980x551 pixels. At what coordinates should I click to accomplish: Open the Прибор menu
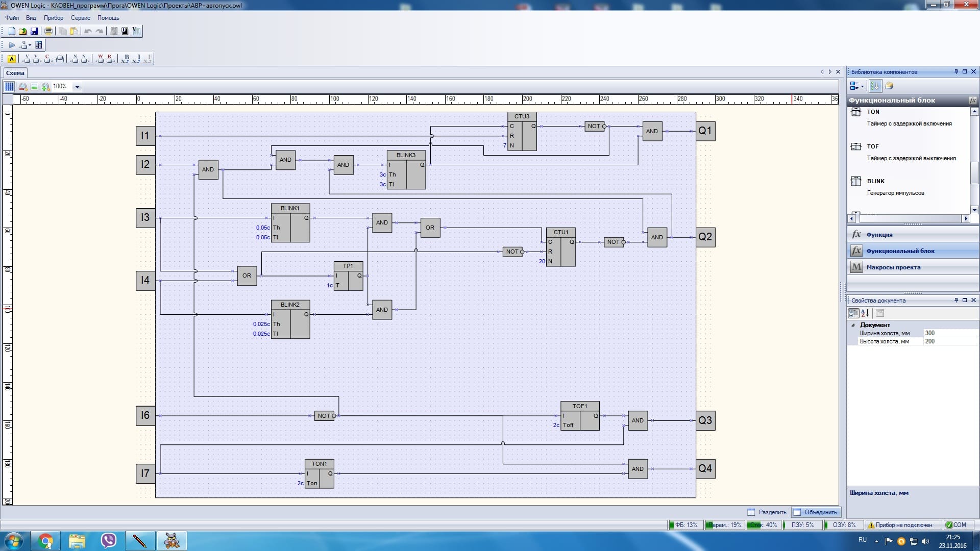click(53, 18)
